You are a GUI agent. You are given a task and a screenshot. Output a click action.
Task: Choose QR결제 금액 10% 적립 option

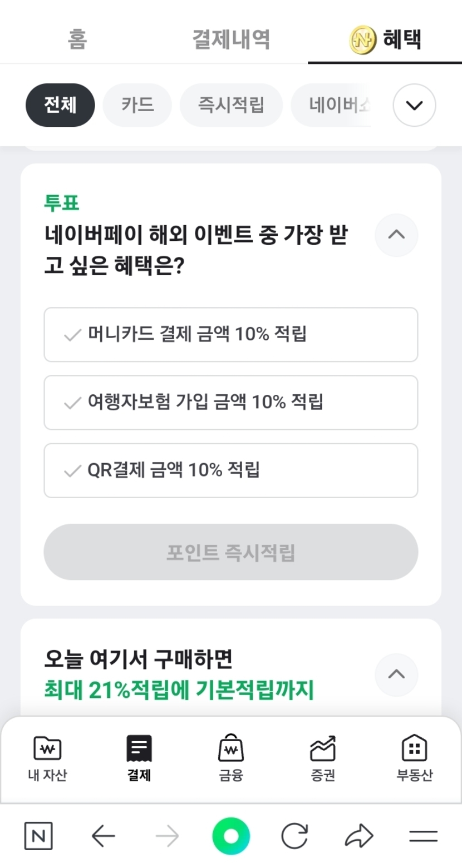tap(230, 470)
